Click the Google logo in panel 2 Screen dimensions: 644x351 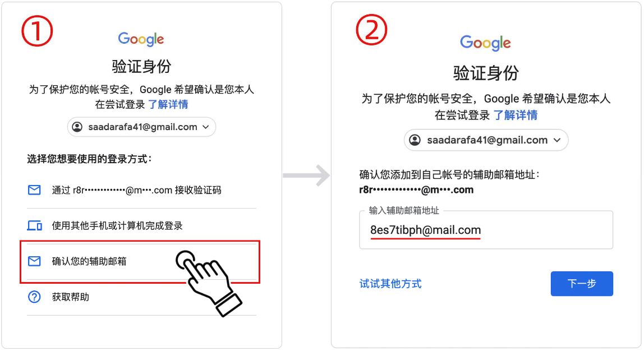[x=485, y=43]
